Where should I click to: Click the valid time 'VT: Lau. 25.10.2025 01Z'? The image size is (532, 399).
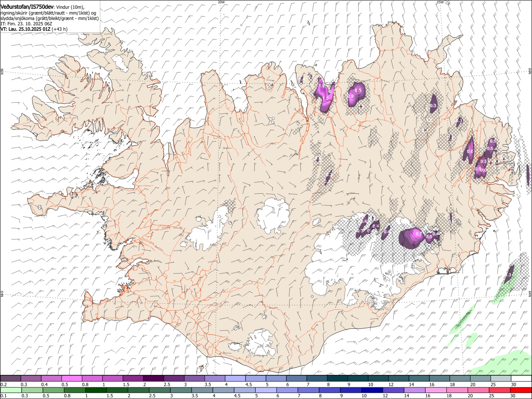tap(25, 30)
